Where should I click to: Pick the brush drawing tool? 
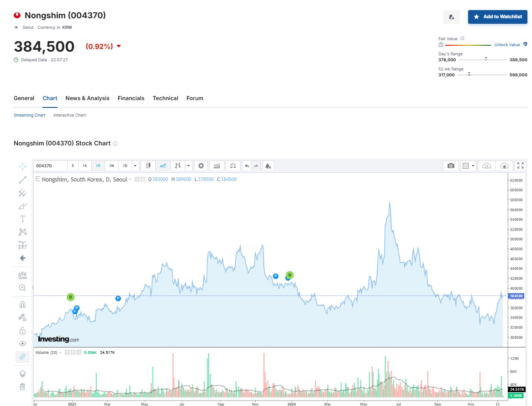coord(22,206)
